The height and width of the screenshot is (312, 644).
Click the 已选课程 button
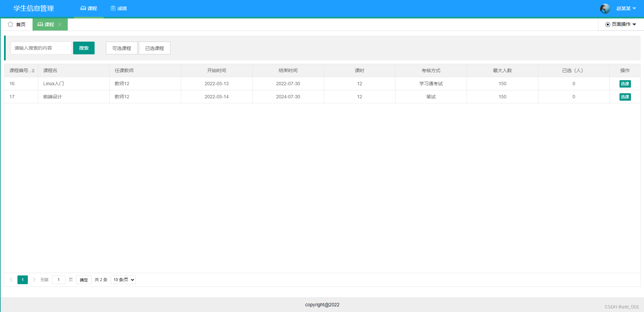tap(154, 48)
